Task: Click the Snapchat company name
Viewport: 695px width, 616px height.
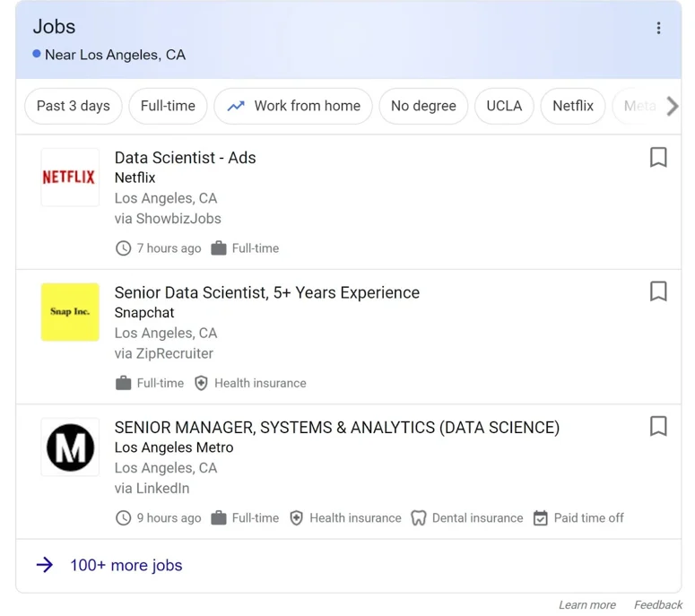Action: click(x=144, y=312)
